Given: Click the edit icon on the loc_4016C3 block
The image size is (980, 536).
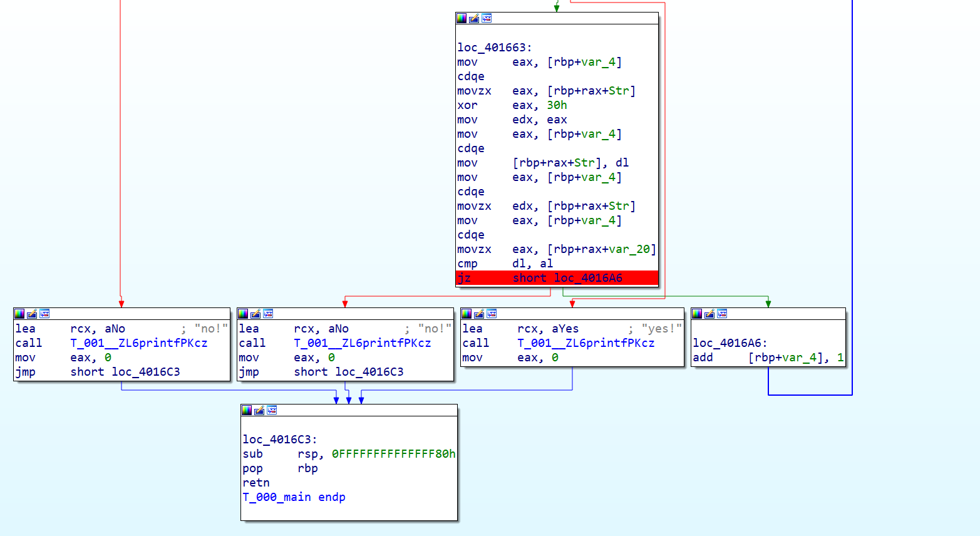Looking at the screenshot, I should coord(259,410).
